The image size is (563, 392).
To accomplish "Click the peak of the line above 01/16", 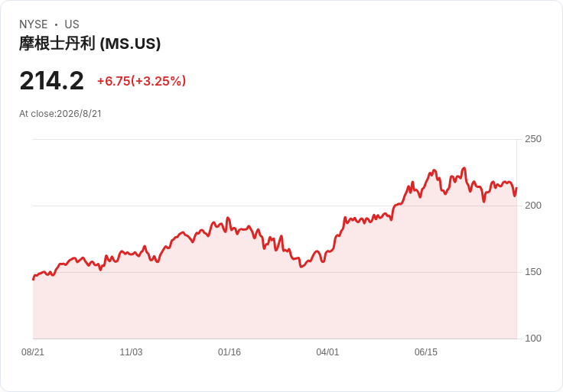I will point(228,218).
